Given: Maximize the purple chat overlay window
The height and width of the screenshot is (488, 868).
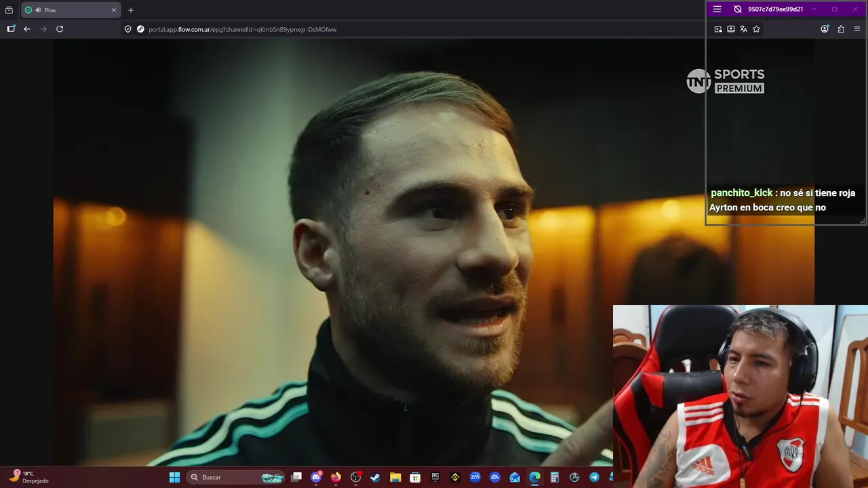Looking at the screenshot, I should tap(834, 9).
